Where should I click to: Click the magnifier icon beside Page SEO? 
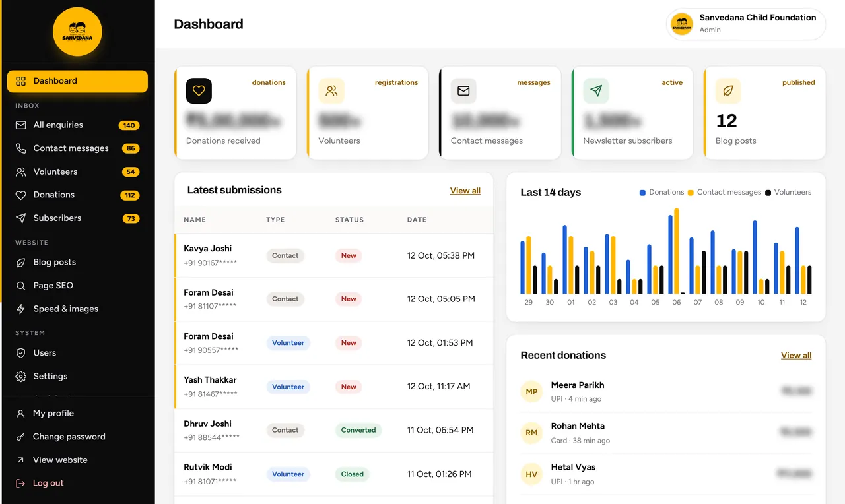pos(20,286)
